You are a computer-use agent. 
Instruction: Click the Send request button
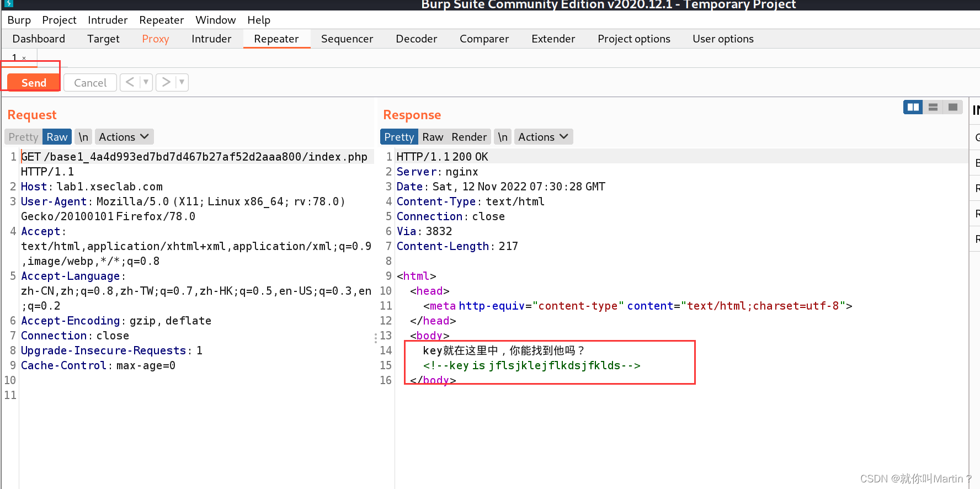[33, 83]
